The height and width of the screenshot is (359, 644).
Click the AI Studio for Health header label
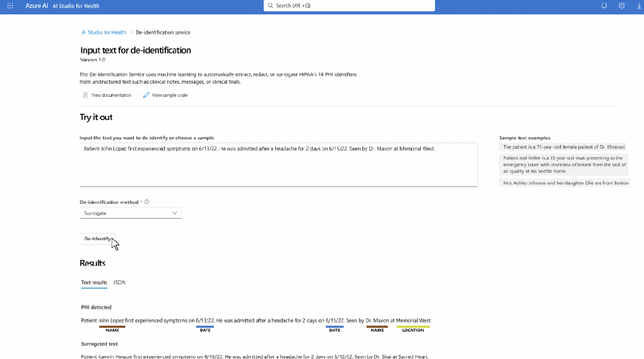click(x=76, y=6)
